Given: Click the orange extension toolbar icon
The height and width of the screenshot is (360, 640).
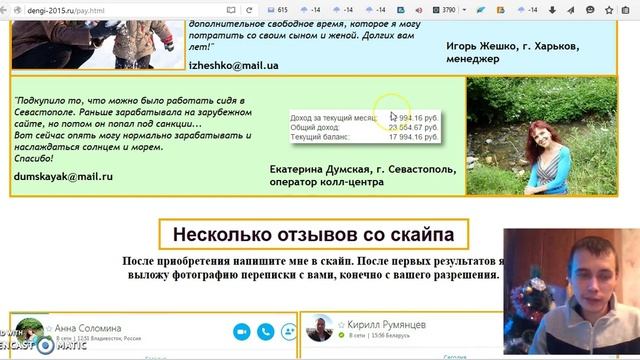Looking at the screenshot, I should [500, 10].
